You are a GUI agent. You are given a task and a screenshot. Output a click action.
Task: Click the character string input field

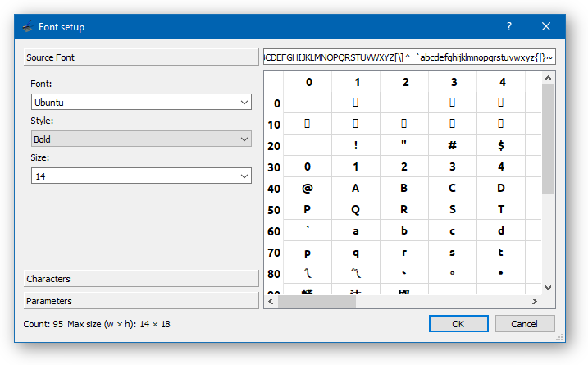[409, 57]
